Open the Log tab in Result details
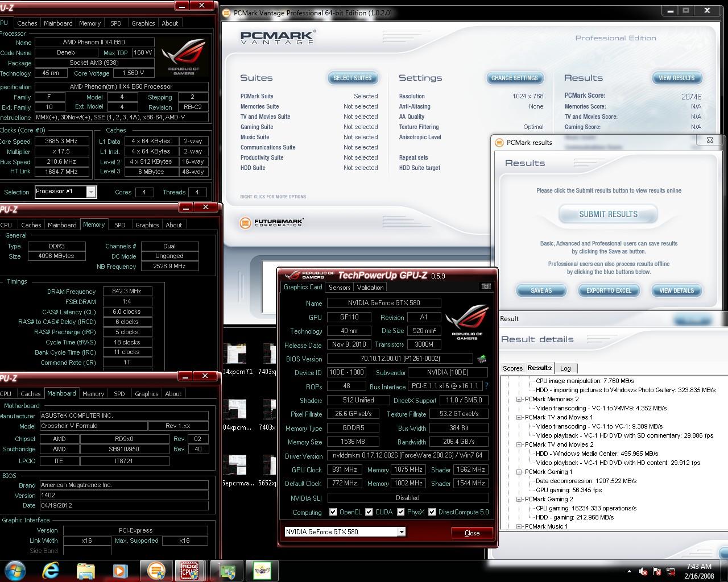Screen dimensions: 728x582 point(565,368)
